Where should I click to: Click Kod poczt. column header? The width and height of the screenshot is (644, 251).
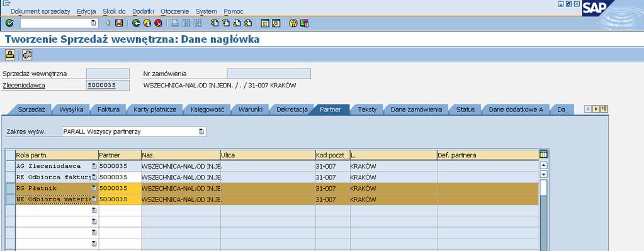point(332,155)
